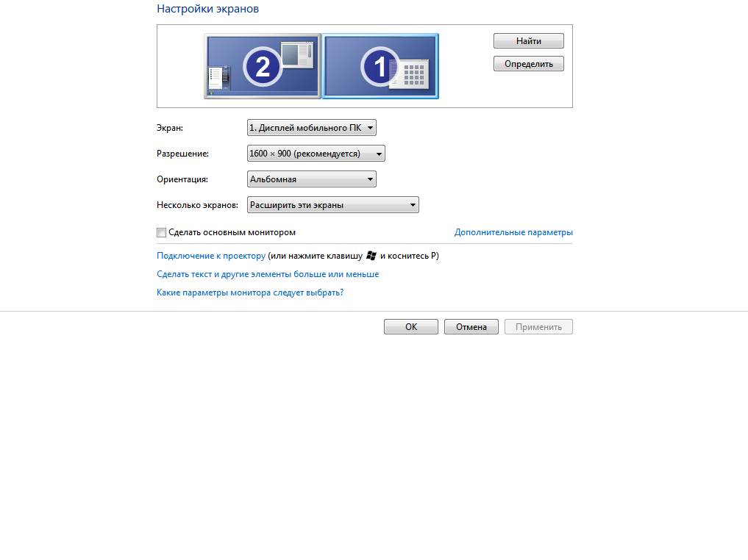Open the Несколько экранов dropdown

(x=333, y=205)
